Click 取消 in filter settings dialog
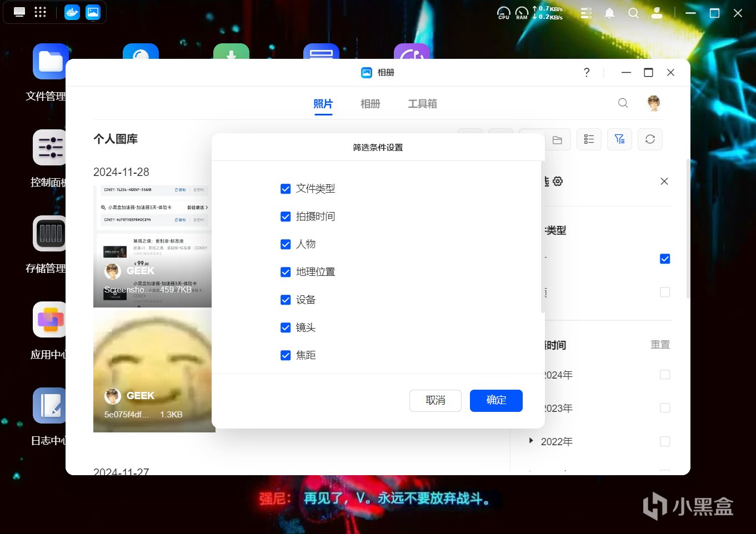 coord(435,400)
